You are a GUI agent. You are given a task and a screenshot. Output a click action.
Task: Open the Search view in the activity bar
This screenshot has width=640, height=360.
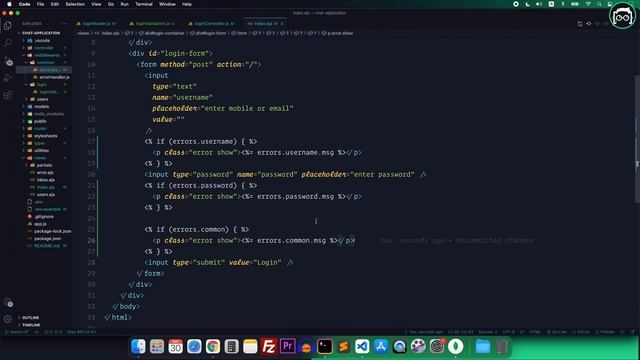pos(8,42)
